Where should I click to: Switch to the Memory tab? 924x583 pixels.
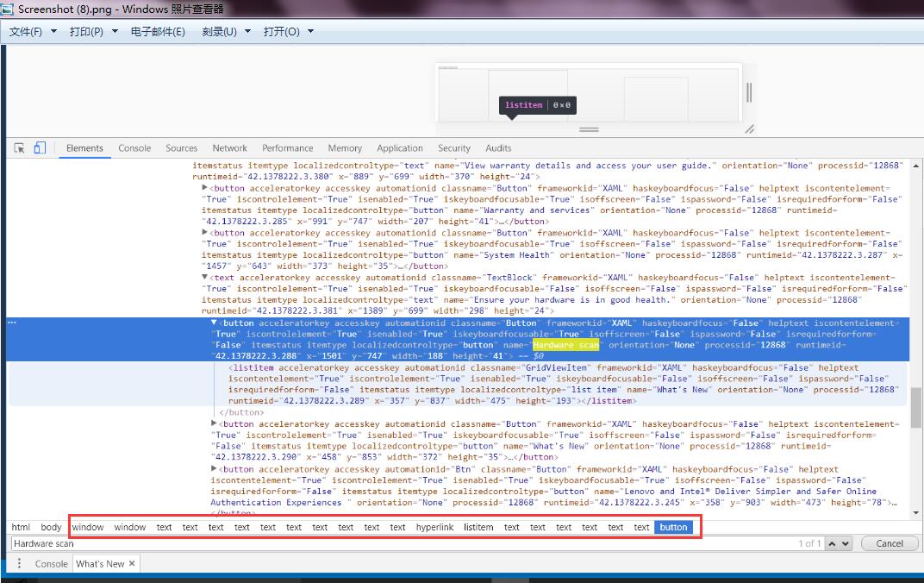click(345, 148)
